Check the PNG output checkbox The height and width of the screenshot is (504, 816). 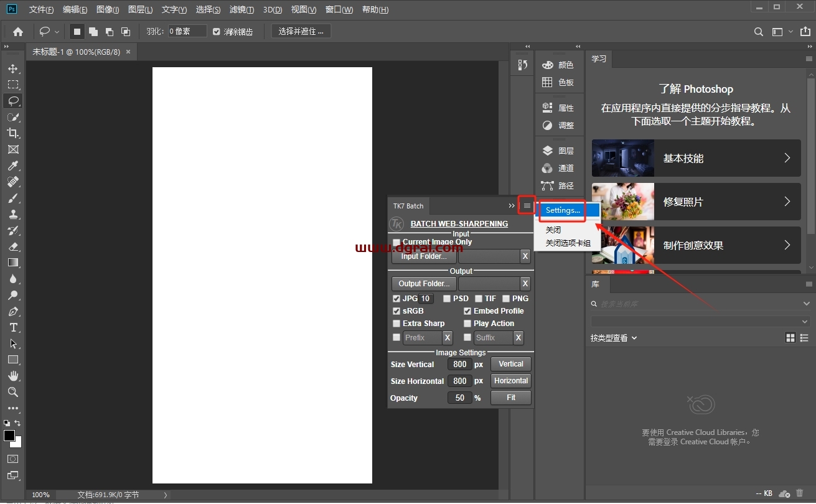(x=506, y=299)
